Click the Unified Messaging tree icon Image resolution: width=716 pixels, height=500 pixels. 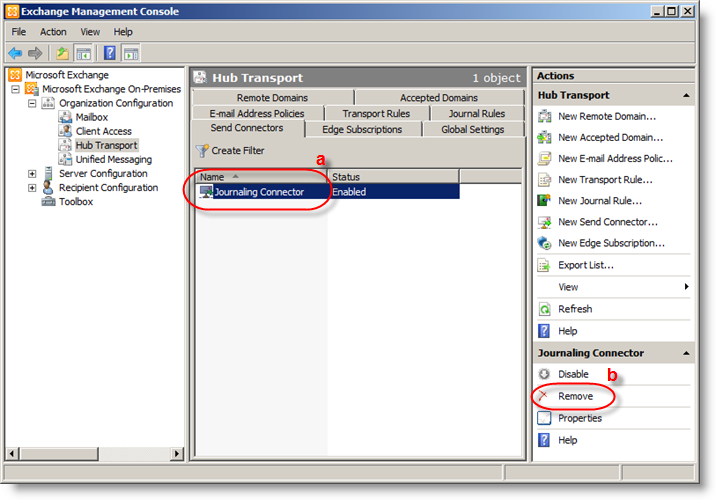(65, 159)
